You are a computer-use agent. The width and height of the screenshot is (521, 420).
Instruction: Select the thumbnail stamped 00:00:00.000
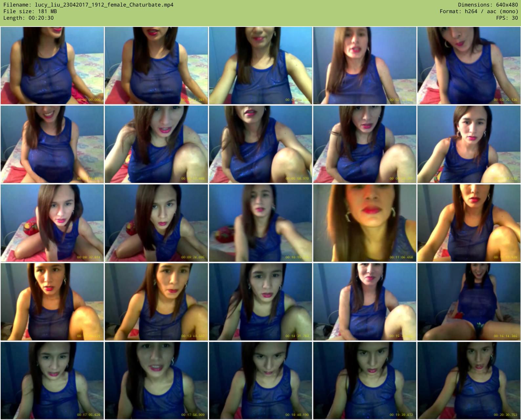click(52, 66)
